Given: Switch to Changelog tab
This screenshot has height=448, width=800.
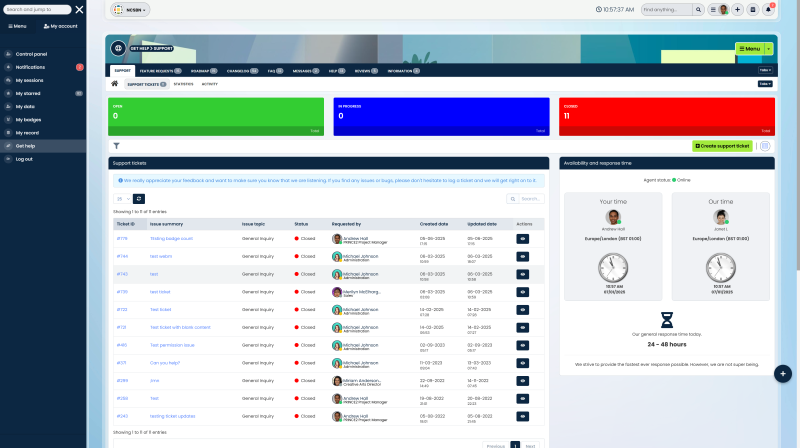Looking at the screenshot, I should (242, 71).
